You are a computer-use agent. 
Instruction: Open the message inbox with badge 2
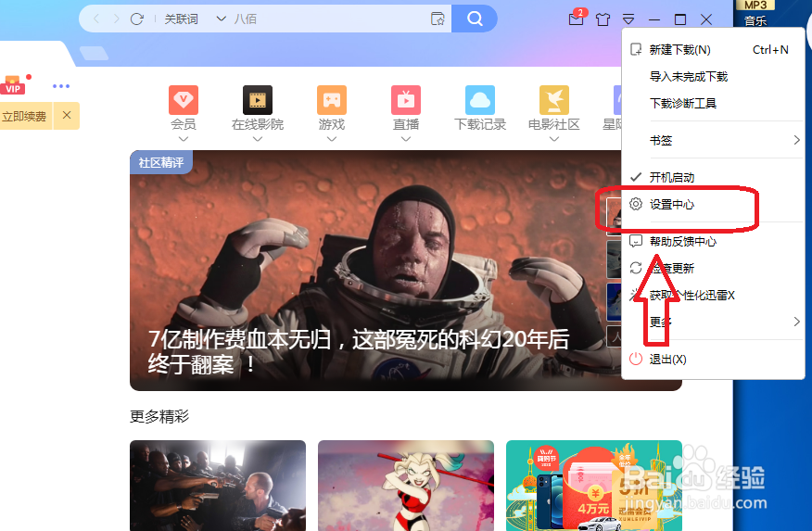[x=577, y=19]
